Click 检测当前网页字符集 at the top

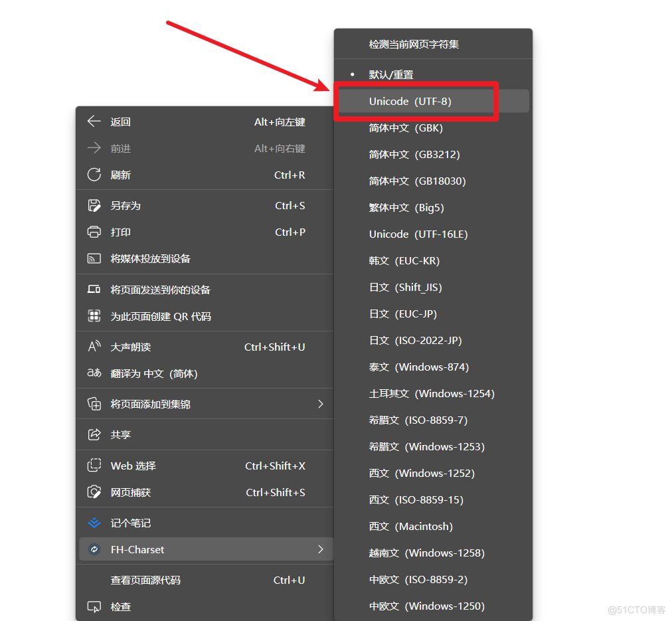(x=414, y=44)
